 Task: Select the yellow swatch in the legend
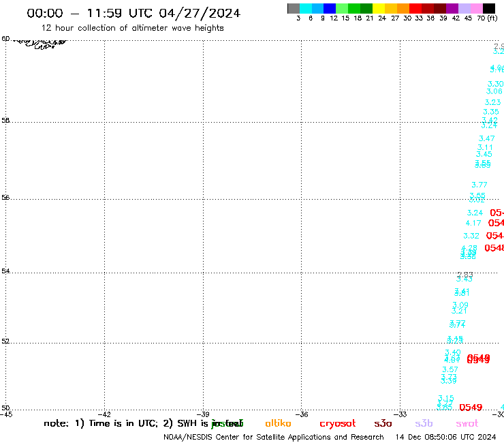pyautogui.click(x=379, y=8)
